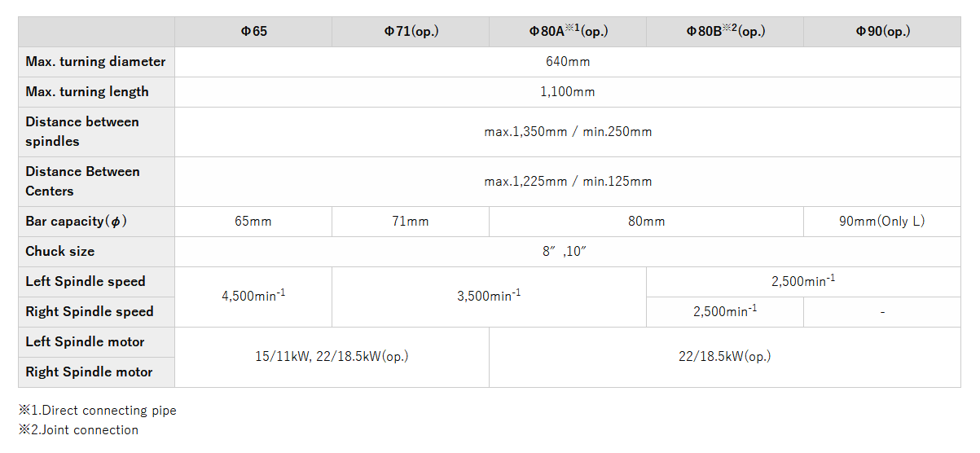
Task: Select the Chuck size row label
Action: [96, 252]
